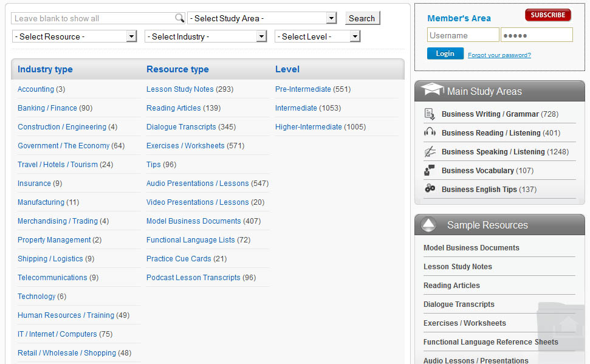The width and height of the screenshot is (590, 364).
Task: Click the magnifier icon in search box
Action: pos(179,18)
